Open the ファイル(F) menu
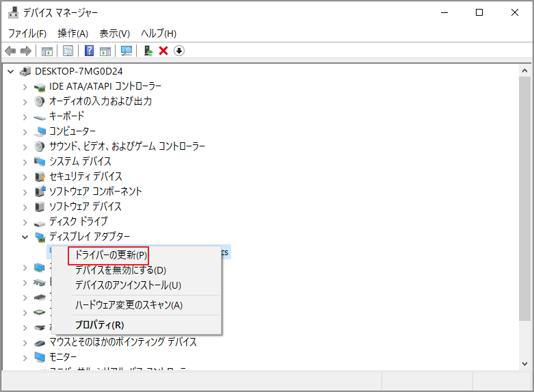 tap(27, 34)
